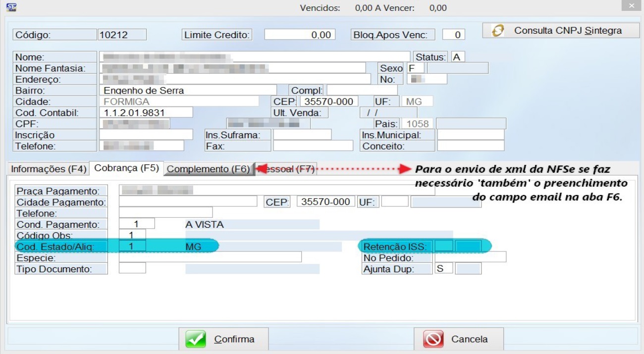
Task: Click the red Cancela prohibition icon
Action: [433, 340]
